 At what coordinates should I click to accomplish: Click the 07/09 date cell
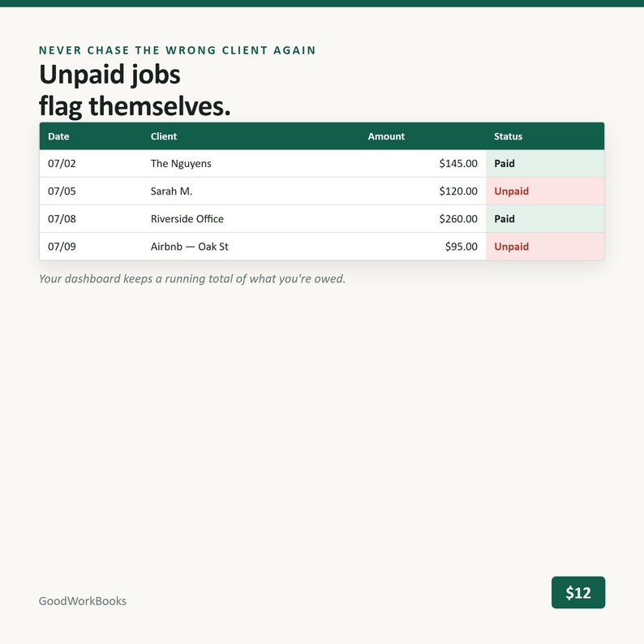click(x=91, y=247)
